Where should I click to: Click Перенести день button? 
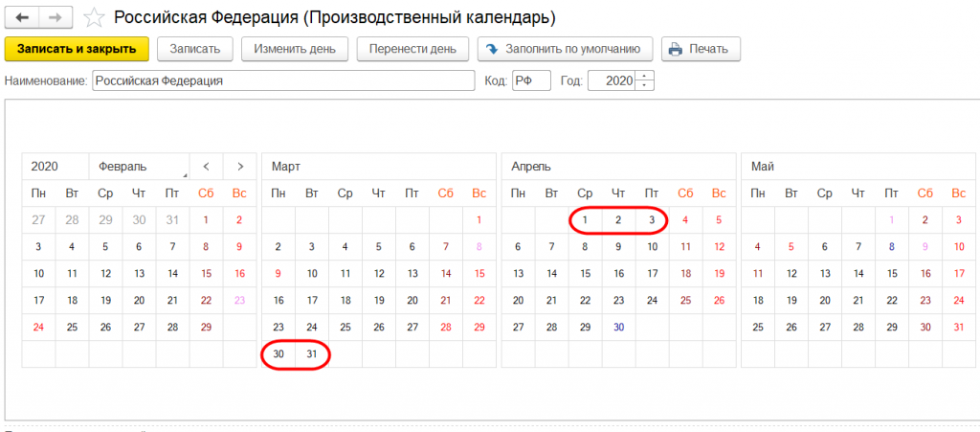coord(412,49)
